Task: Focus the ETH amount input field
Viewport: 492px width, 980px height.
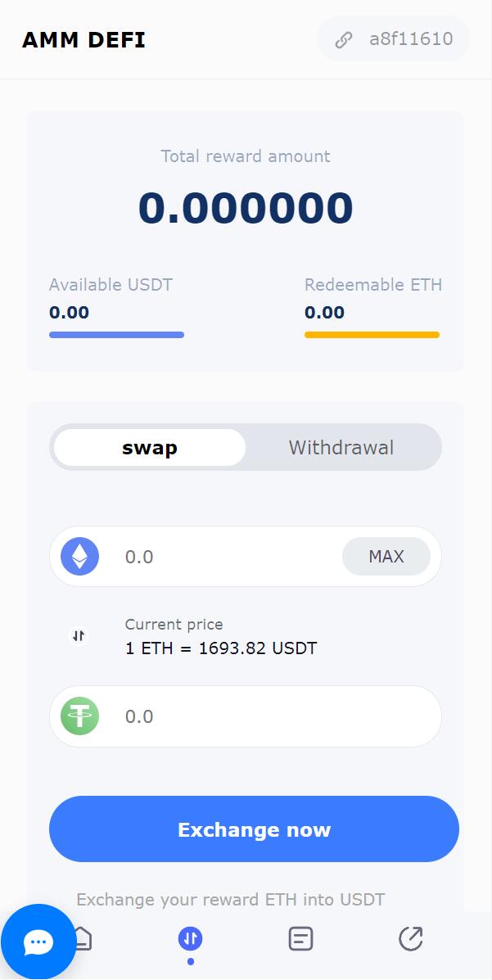Action: click(221, 557)
